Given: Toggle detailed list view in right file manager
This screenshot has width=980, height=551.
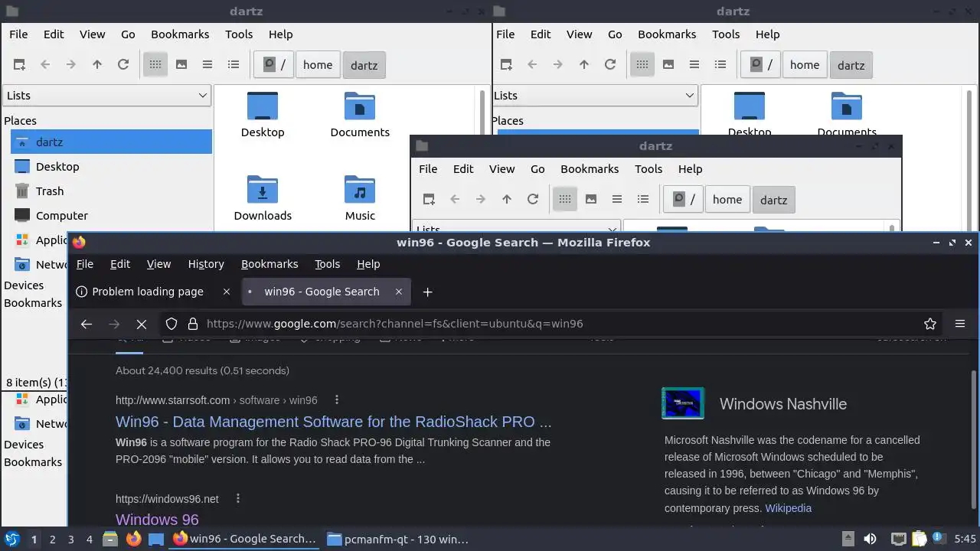Looking at the screenshot, I should click(x=720, y=65).
